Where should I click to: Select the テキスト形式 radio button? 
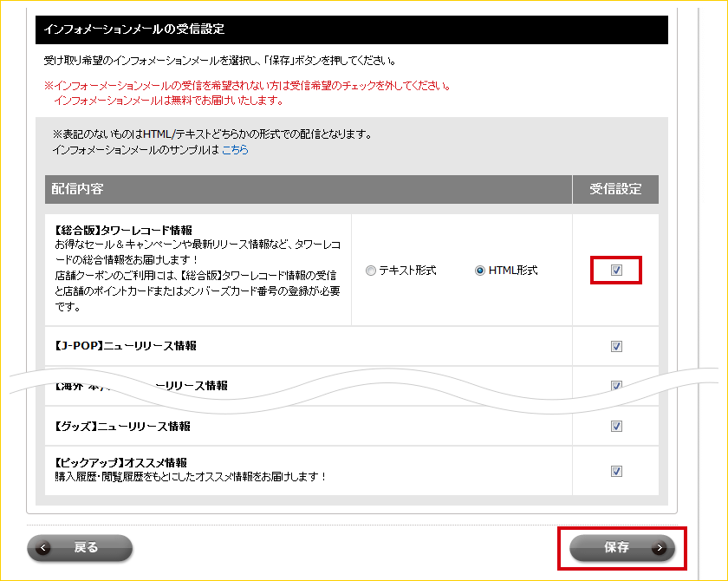point(371,271)
